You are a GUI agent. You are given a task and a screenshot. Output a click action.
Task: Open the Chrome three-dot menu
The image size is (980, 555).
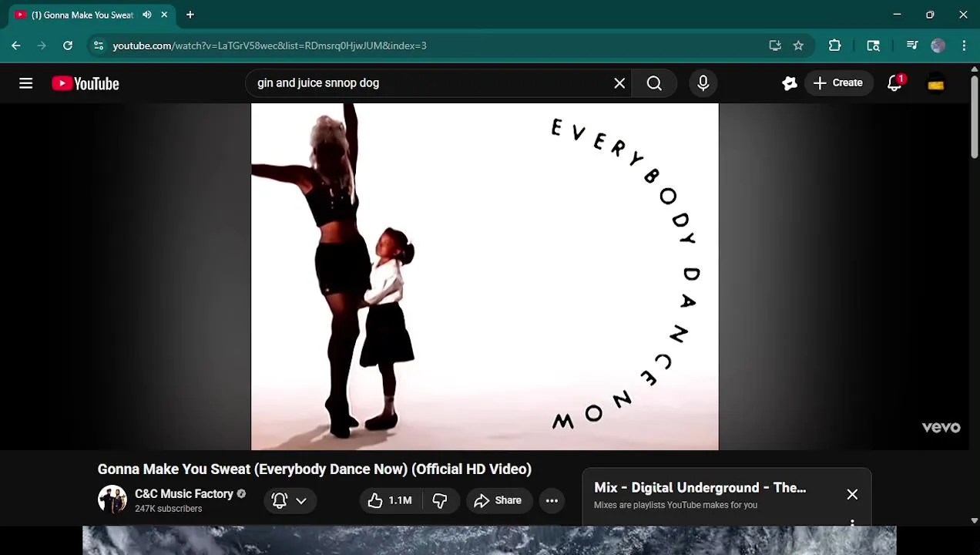tap(964, 45)
